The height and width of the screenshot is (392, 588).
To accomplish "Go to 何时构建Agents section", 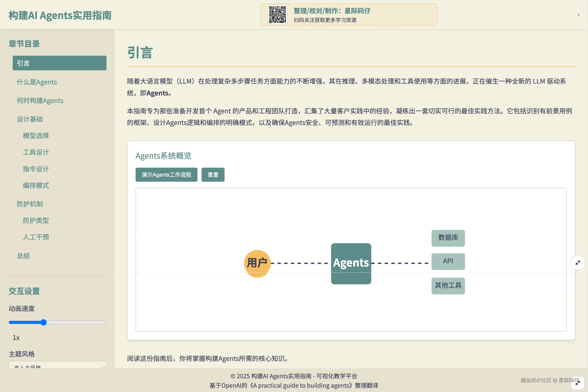I will pyautogui.click(x=40, y=101).
